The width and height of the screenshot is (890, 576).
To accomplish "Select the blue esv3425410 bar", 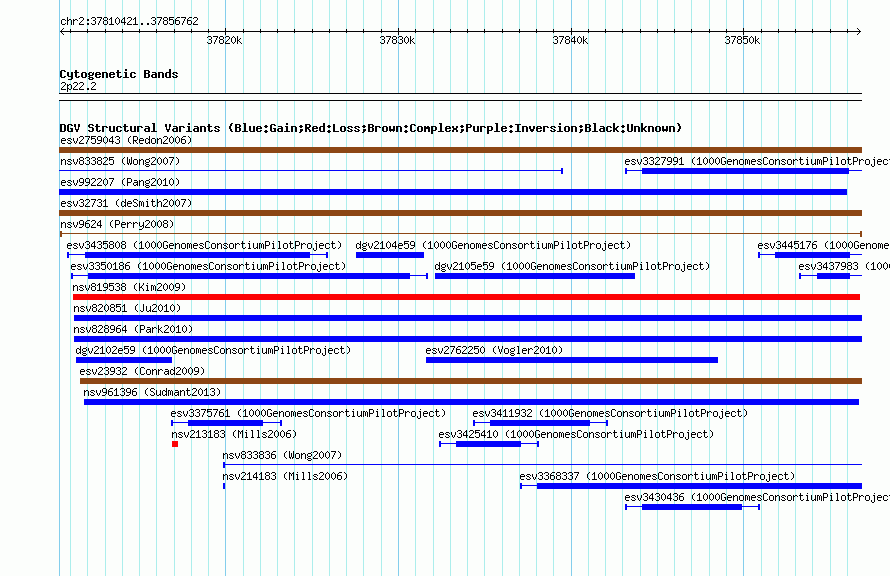I will click(x=488, y=444).
